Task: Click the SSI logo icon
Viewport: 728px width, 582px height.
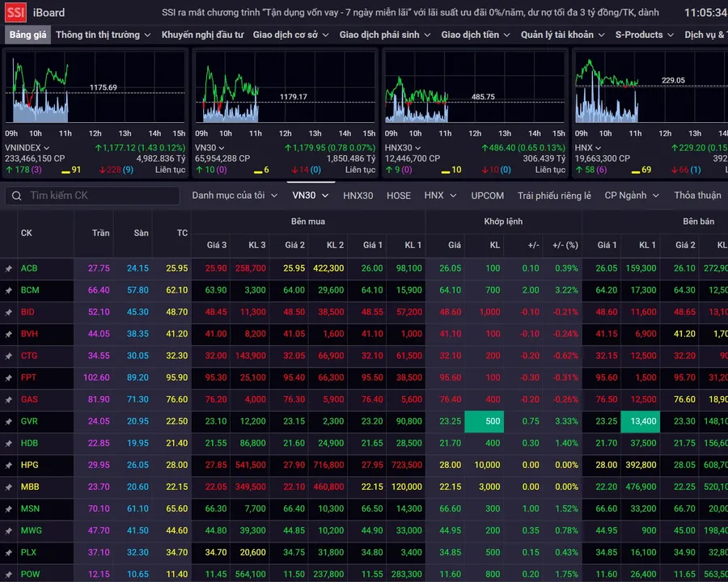Action: click(15, 13)
